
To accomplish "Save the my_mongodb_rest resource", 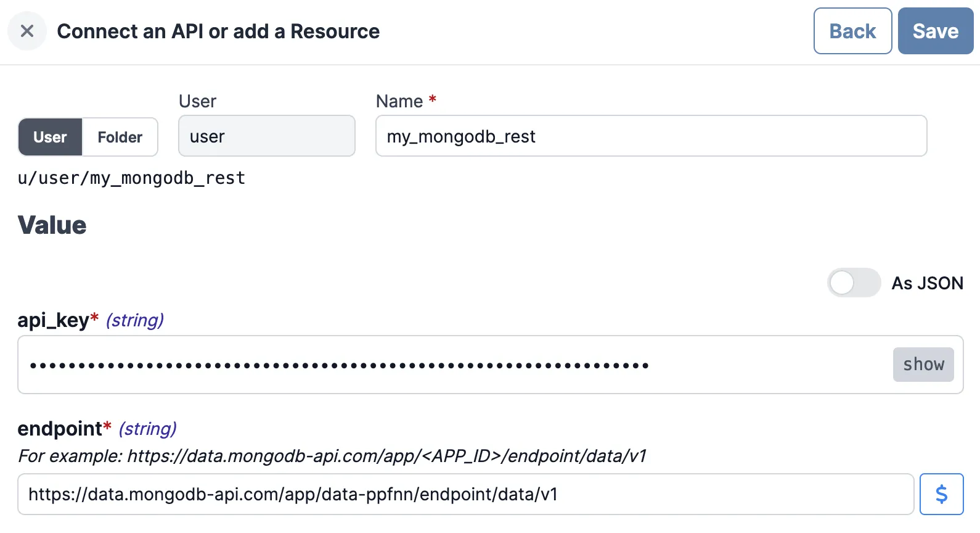I will click(x=935, y=31).
